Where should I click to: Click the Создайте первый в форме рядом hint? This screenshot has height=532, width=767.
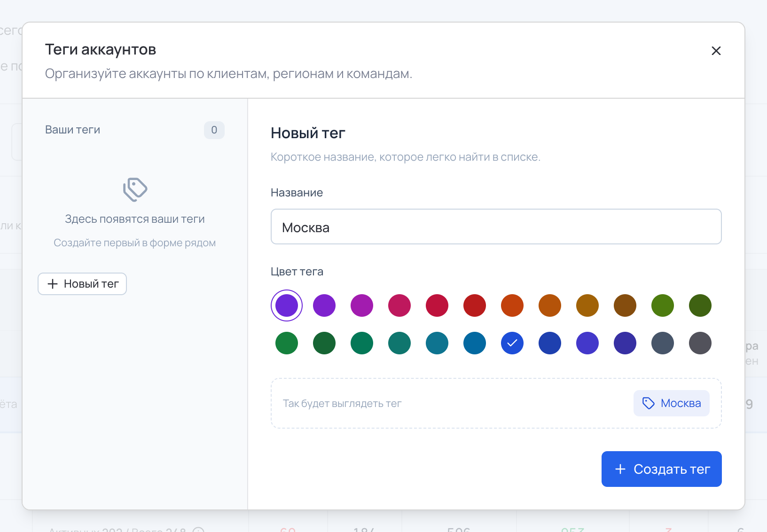[134, 243]
